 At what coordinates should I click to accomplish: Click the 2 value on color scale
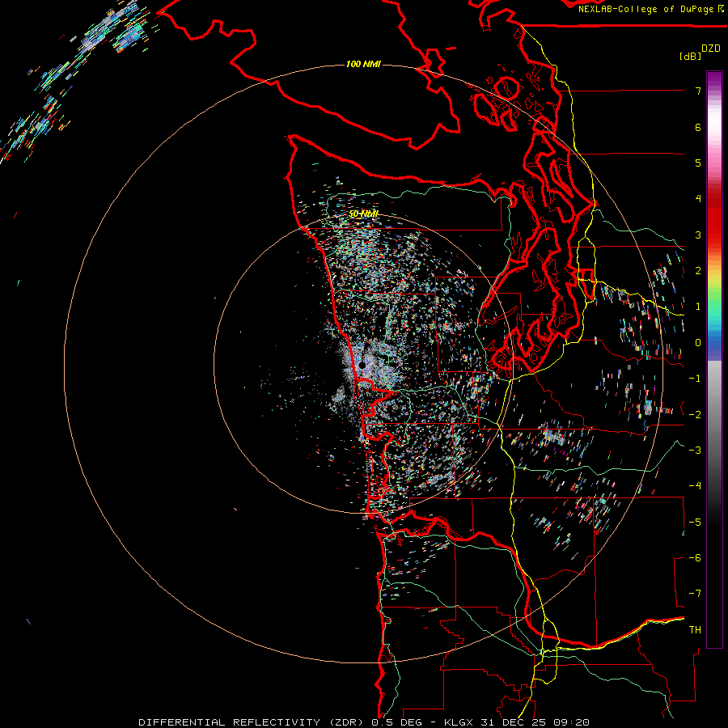(x=698, y=271)
